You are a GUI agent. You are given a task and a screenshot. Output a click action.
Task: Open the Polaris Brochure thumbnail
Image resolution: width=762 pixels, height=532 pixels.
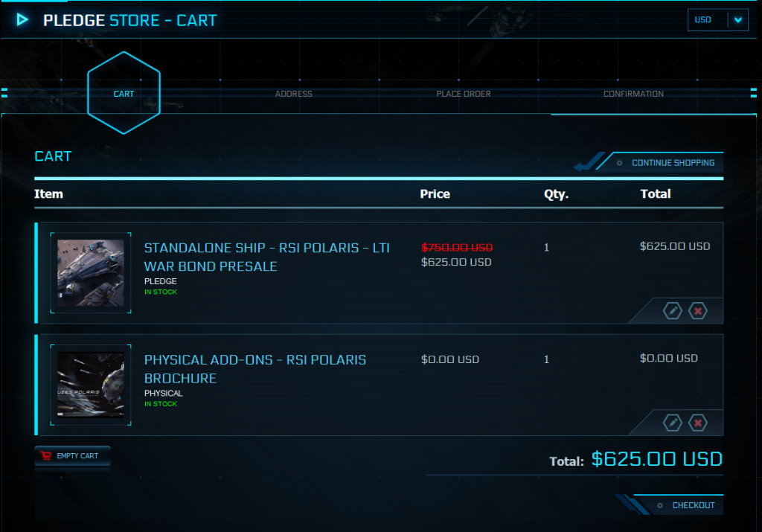91,385
